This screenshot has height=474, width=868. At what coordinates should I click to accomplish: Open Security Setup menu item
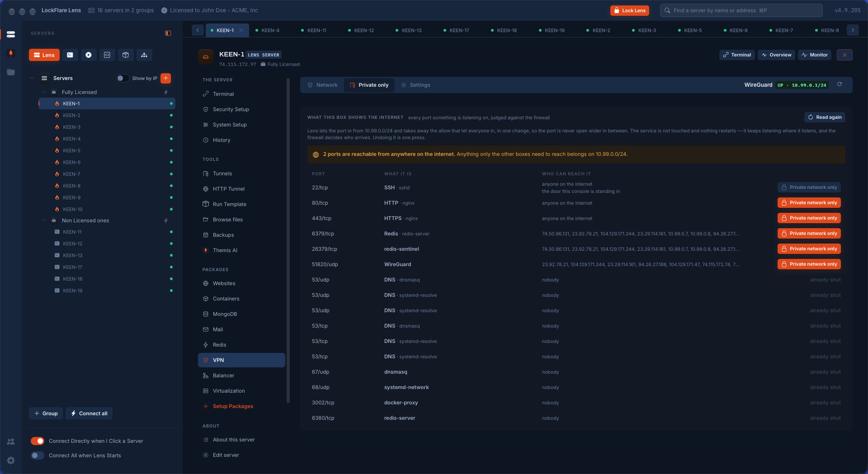(x=241, y=109)
